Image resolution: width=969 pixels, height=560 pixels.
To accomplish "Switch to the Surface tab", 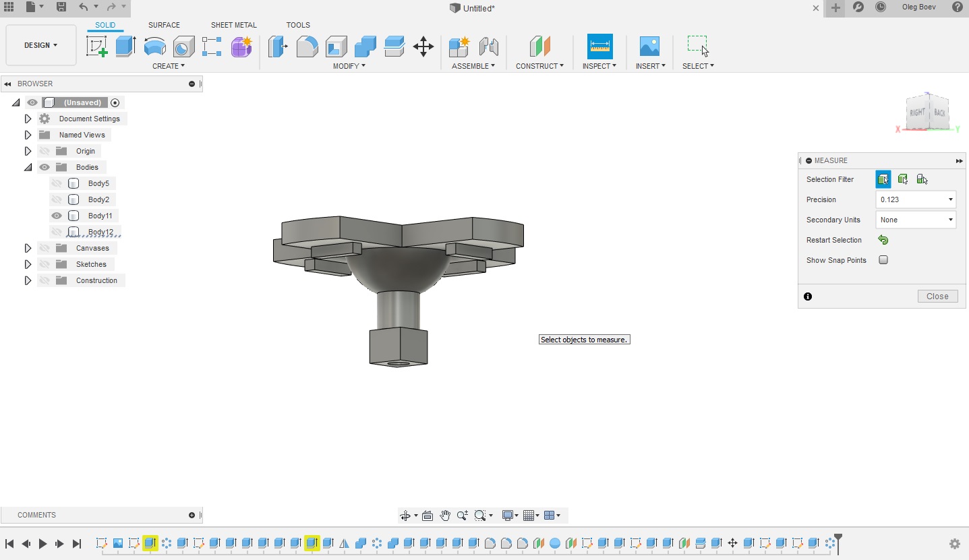I will (x=164, y=25).
